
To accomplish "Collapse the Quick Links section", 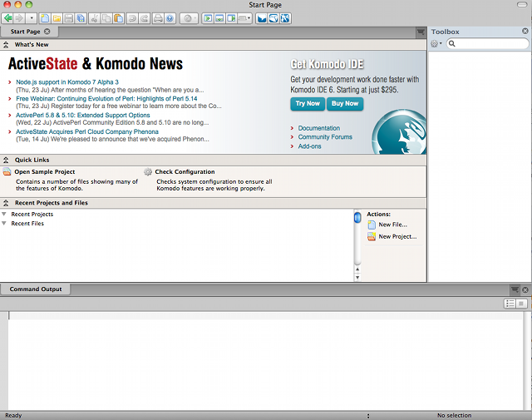I will click(x=6, y=160).
